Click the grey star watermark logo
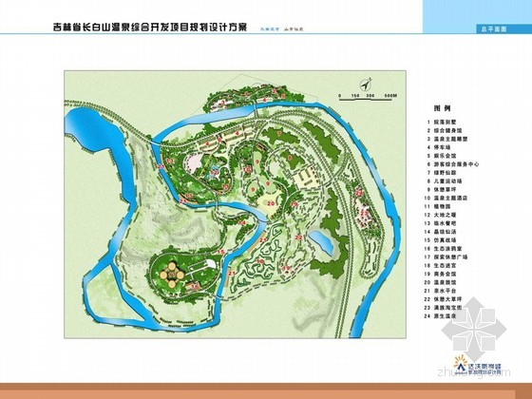532x399 pixels. click(x=475, y=328)
